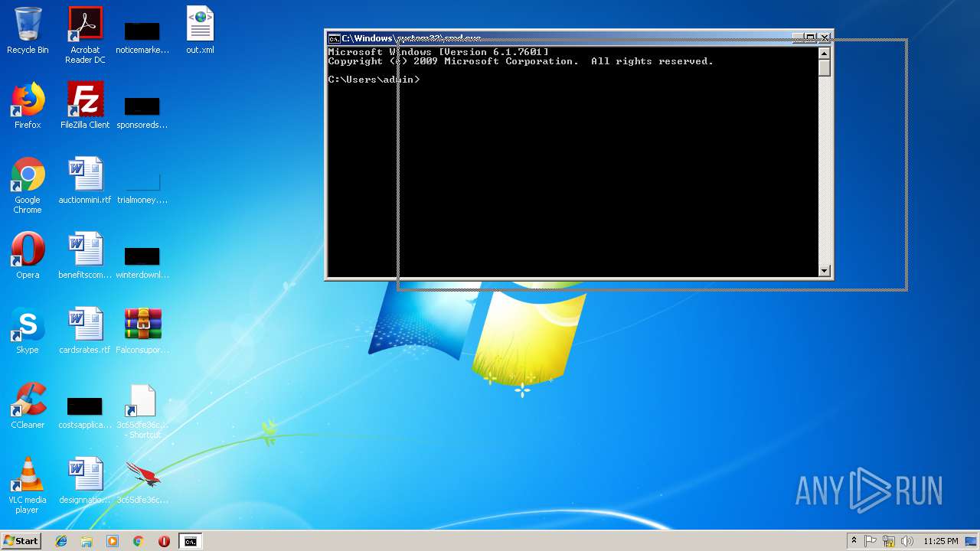The height and width of the screenshot is (551, 980).
Task: Select 3c65dfe36c... red falcon icon
Action: pyautogui.click(x=142, y=481)
